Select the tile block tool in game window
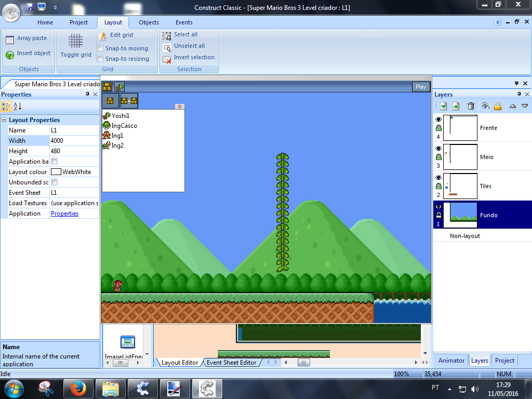The width and height of the screenshot is (532, 399). (107, 87)
